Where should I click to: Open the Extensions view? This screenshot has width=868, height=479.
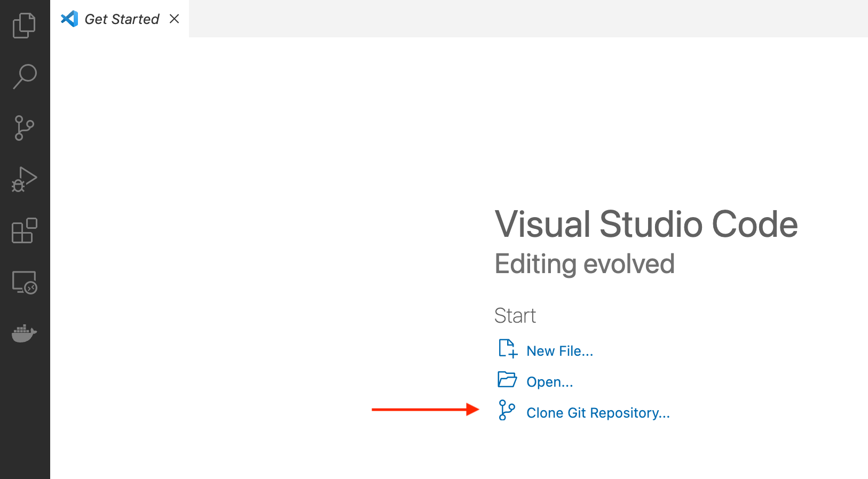(x=25, y=230)
